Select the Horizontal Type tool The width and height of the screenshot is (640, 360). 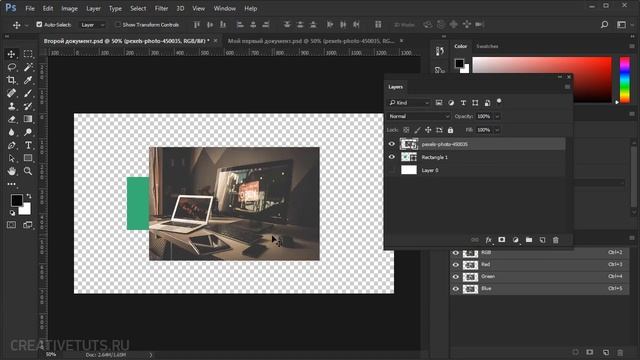point(28,145)
